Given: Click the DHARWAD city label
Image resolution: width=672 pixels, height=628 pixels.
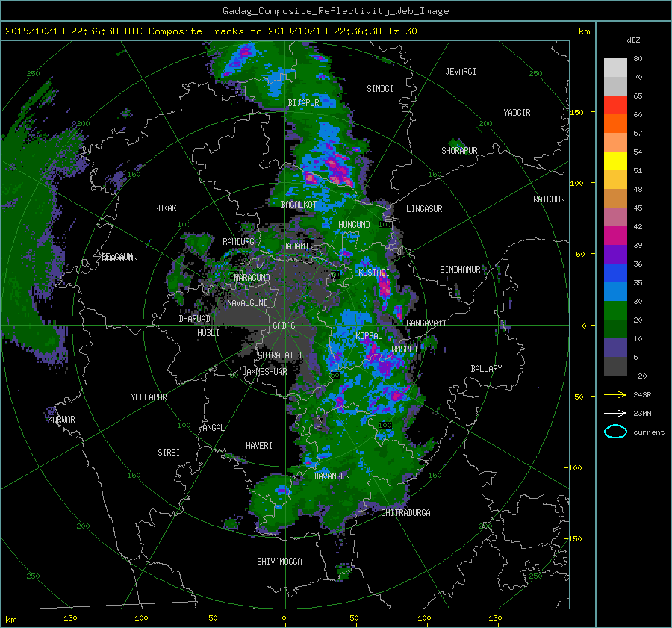Looking at the screenshot, I should pos(195,319).
